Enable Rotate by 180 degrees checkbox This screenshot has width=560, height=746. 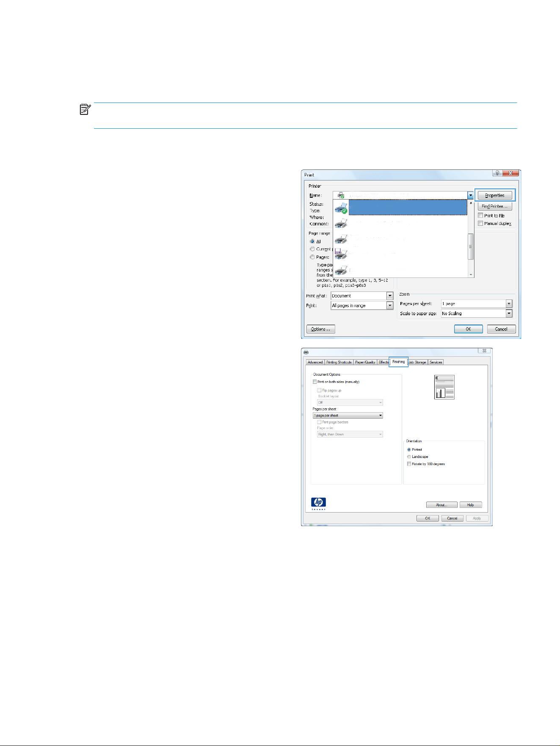tap(409, 464)
